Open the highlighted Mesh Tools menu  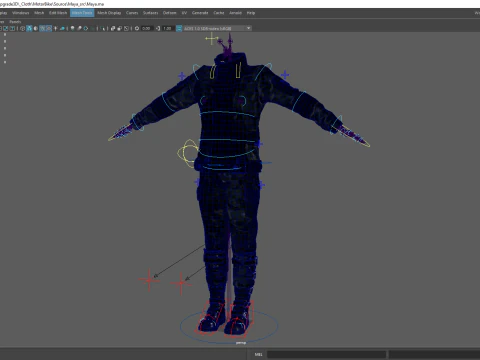[x=82, y=13]
